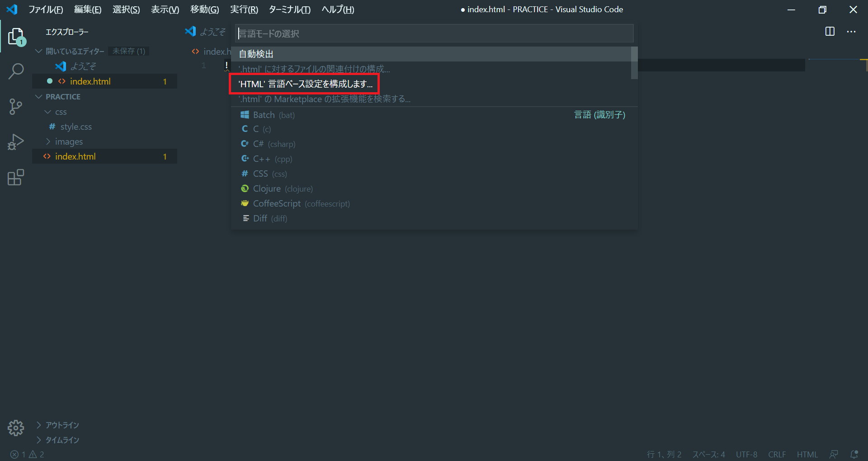Viewport: 868px width, 461px height.
Task: Open the ターミナル(T) menu
Action: 289,9
